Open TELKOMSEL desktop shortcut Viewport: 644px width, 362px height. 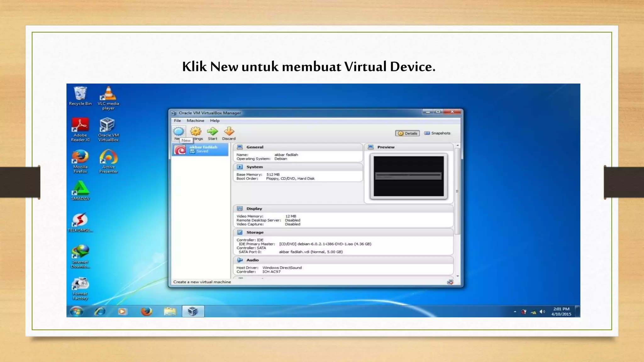click(80, 222)
